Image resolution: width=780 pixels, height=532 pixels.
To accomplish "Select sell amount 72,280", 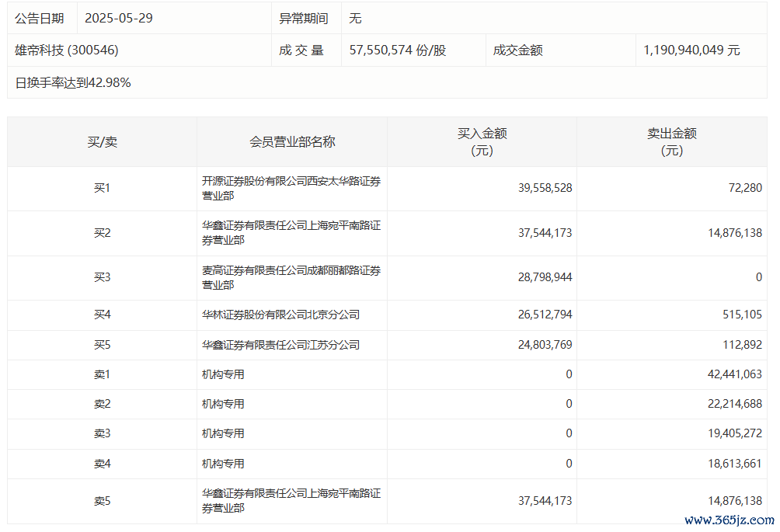I will tap(745, 188).
